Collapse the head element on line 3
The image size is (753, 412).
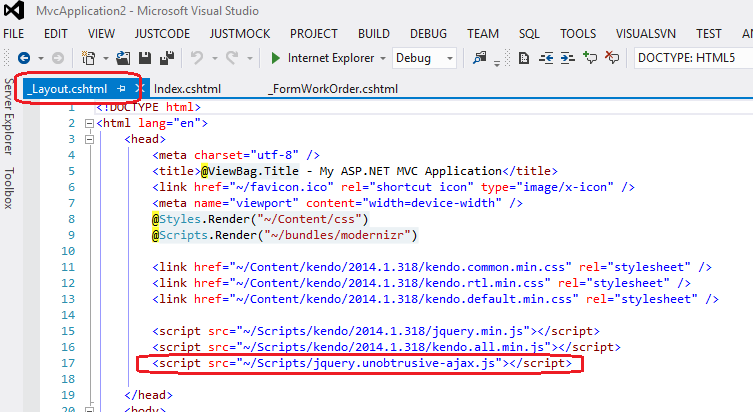click(x=89, y=139)
